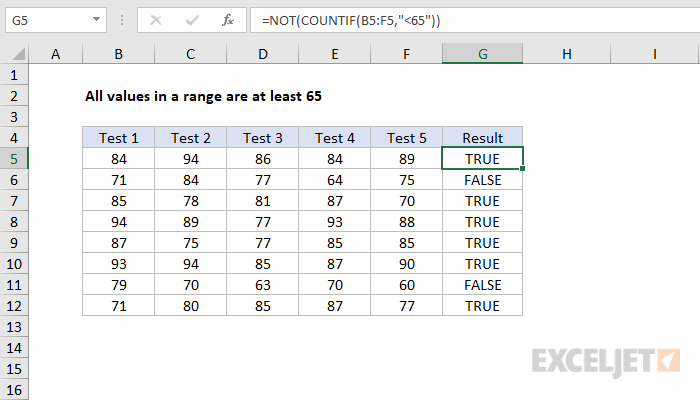Click the cell with 80 in Test 2

(x=191, y=306)
